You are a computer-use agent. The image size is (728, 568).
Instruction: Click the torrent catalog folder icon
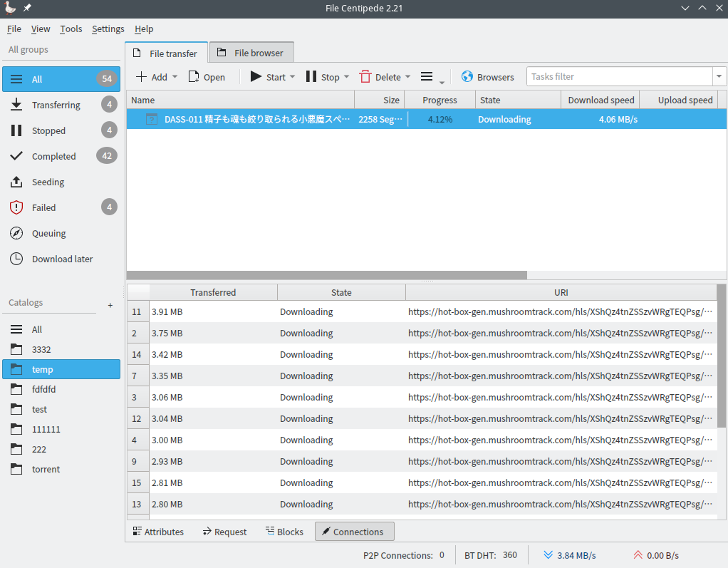tap(16, 469)
